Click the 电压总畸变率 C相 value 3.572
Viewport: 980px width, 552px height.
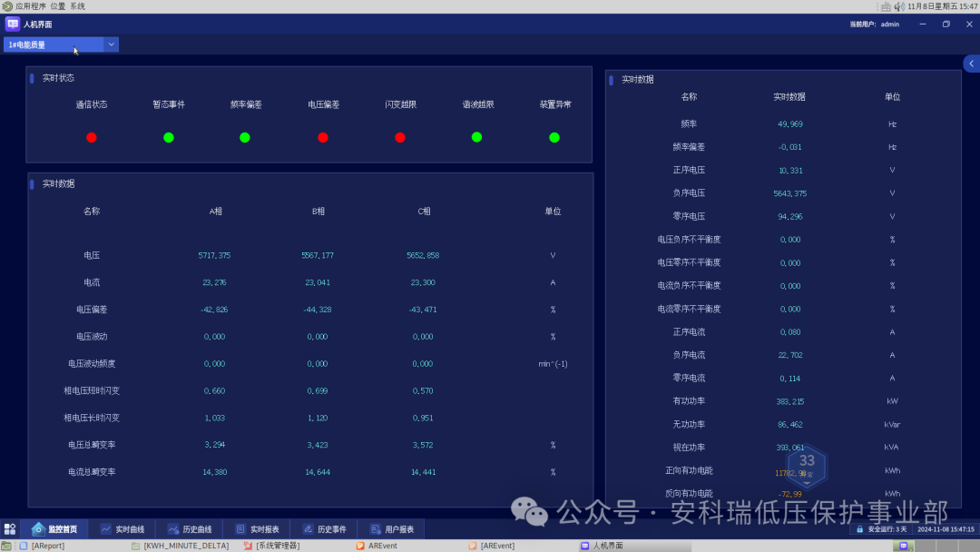(423, 445)
